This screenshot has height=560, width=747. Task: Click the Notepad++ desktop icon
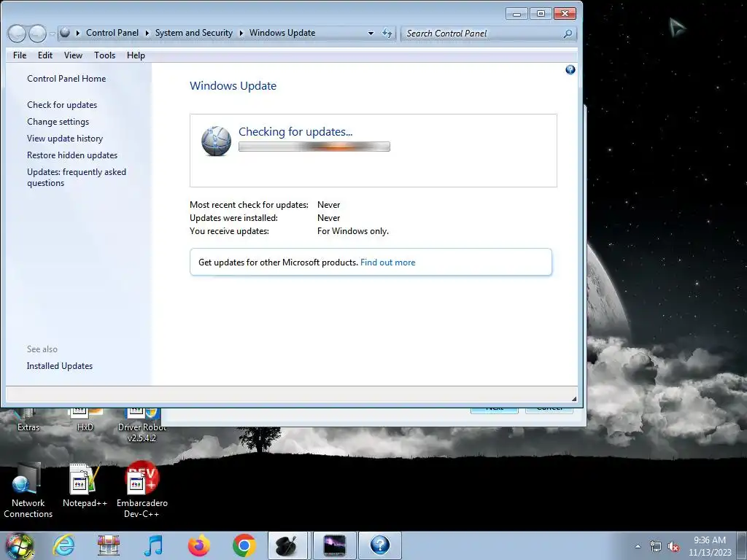85,486
